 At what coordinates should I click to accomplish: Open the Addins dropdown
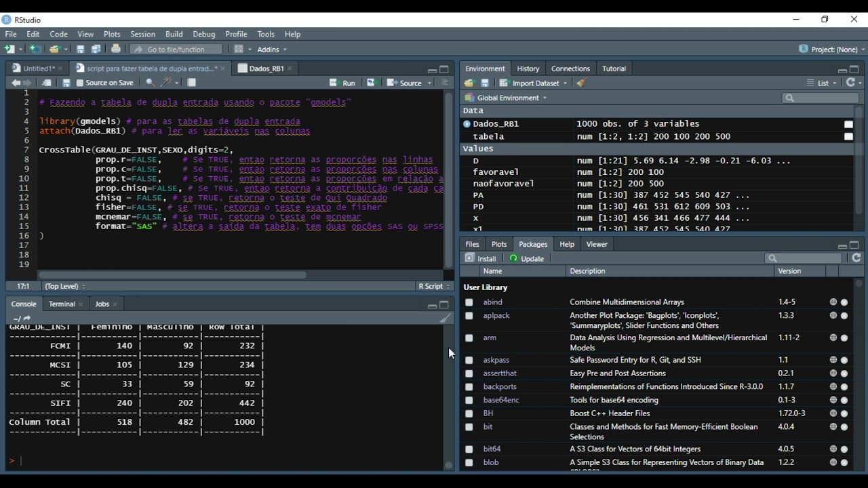pos(272,49)
